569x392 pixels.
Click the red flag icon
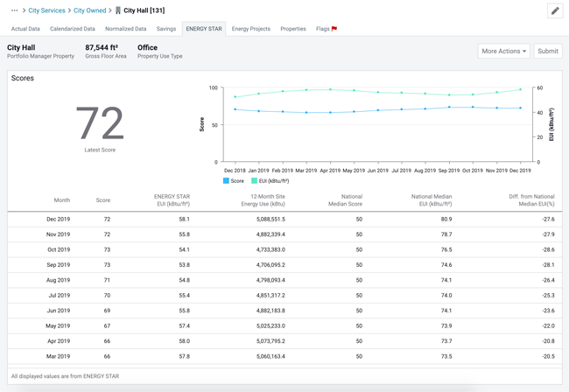pyautogui.click(x=334, y=29)
